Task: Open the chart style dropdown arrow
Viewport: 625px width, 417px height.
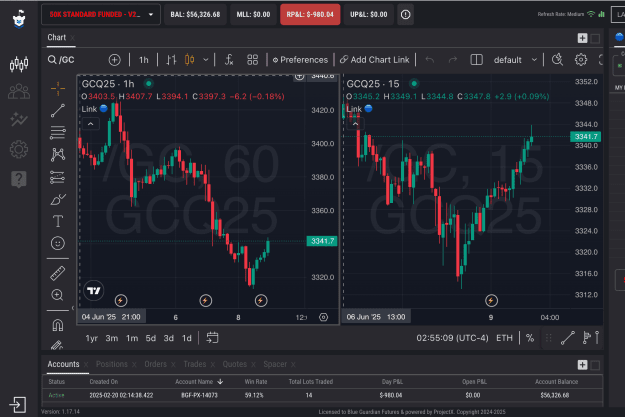Action: (206, 60)
